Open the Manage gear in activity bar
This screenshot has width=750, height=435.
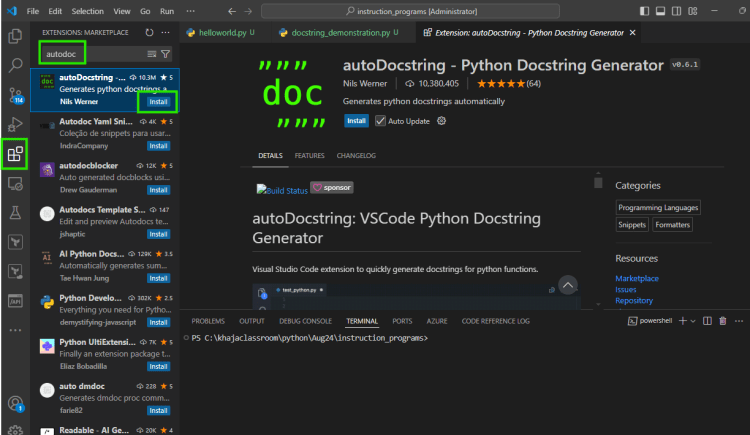pyautogui.click(x=15, y=430)
